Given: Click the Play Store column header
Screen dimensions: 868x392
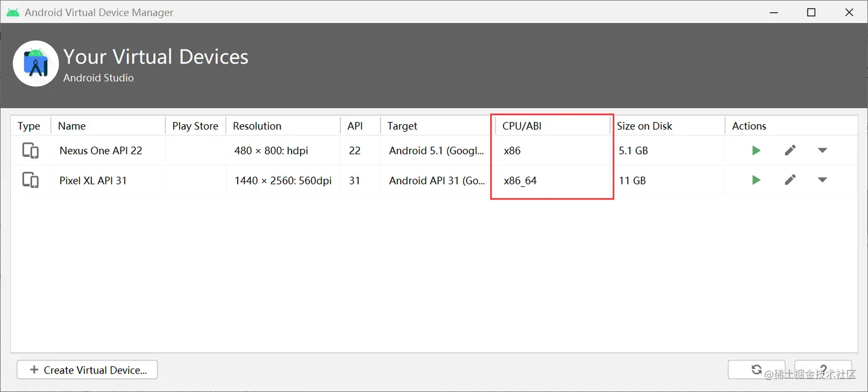Looking at the screenshot, I should (195, 126).
